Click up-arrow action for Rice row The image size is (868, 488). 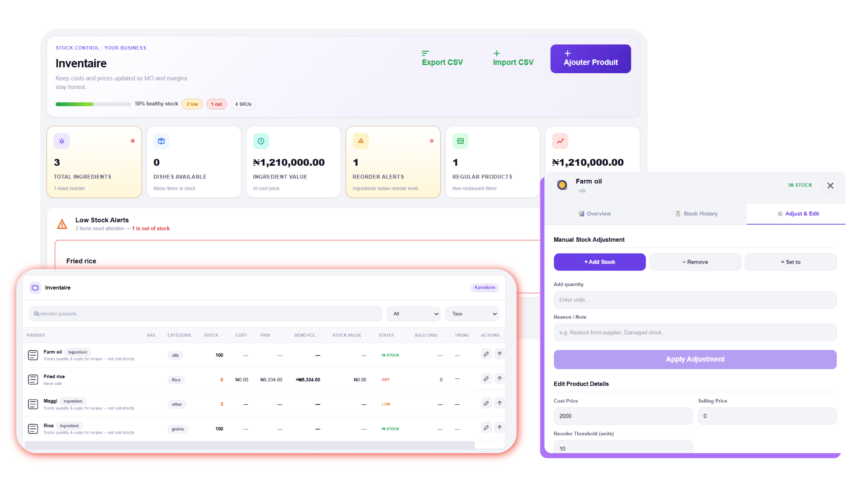(x=500, y=427)
